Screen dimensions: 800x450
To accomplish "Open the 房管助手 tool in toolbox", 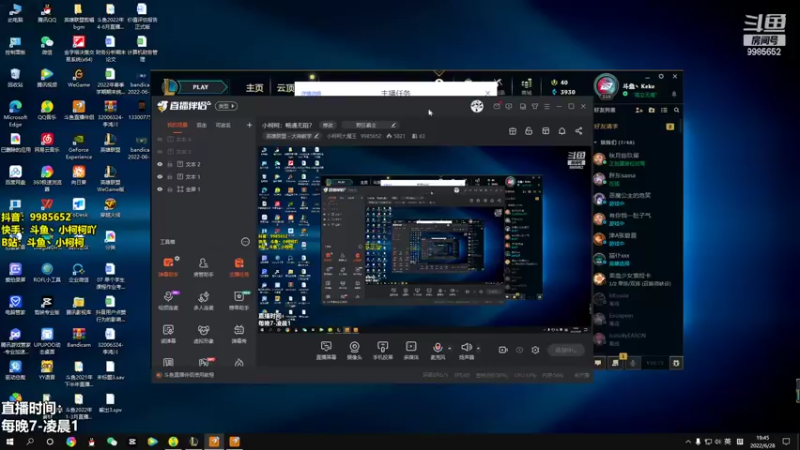I will tap(203, 266).
